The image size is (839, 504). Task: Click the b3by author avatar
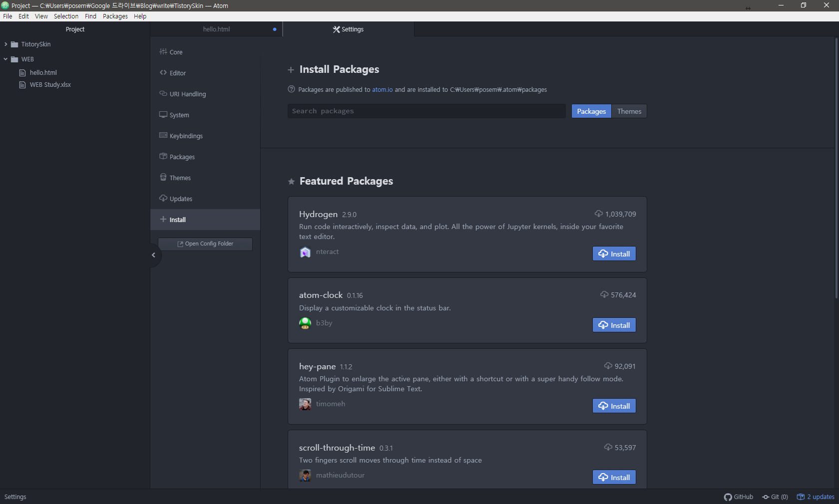pyautogui.click(x=305, y=323)
